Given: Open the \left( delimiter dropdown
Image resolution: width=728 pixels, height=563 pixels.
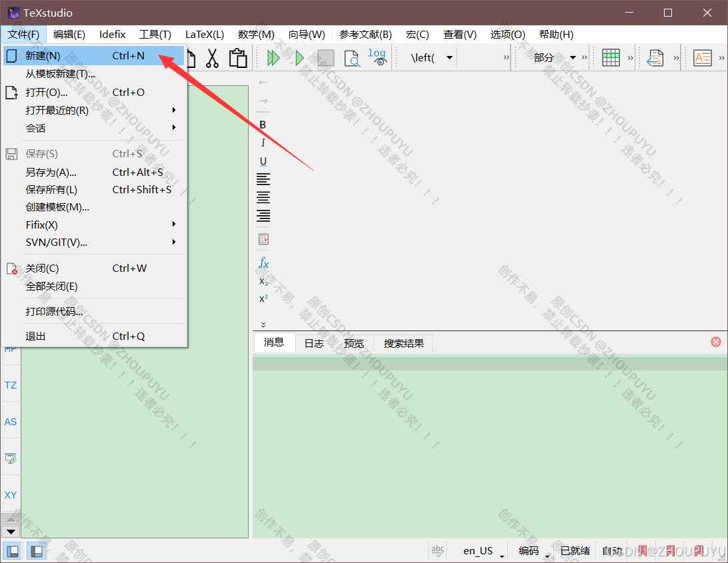Looking at the screenshot, I should (431, 57).
